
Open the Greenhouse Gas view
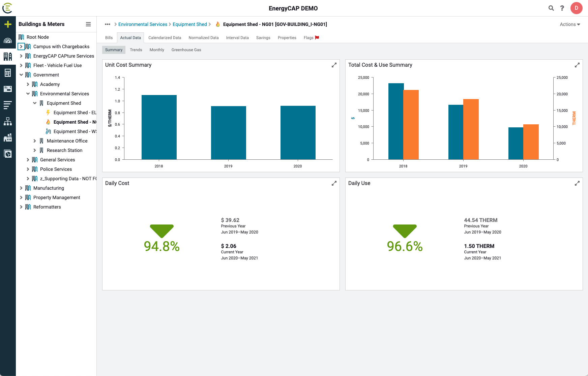click(186, 50)
